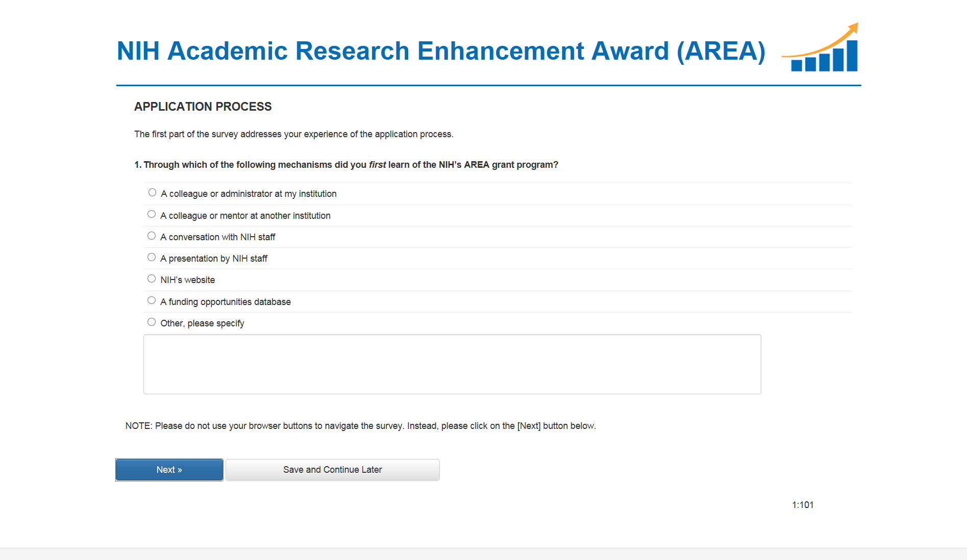Click the survey introduction sentence about application process
The image size is (967, 560).
(x=293, y=134)
